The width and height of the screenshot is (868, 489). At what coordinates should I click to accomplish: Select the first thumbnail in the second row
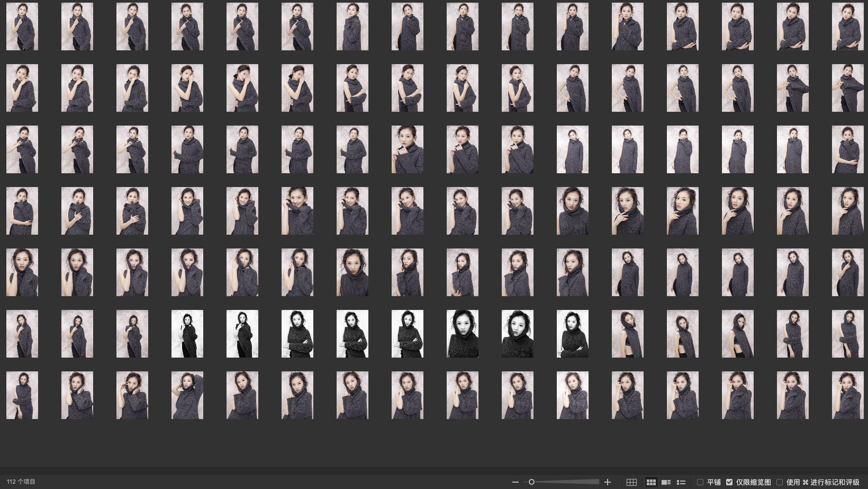[x=22, y=88]
